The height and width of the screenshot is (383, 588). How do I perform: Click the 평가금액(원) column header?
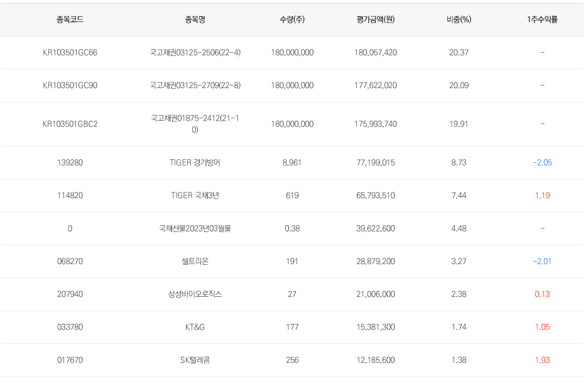point(376,19)
